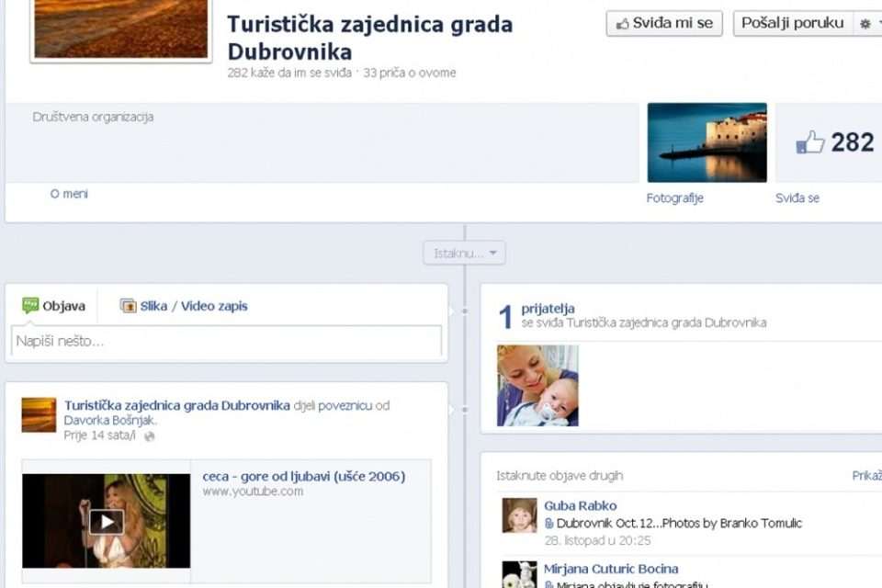The height and width of the screenshot is (588, 882).
Task: Click the Prikaž... link in Istaknute objave
Action: pos(866,476)
